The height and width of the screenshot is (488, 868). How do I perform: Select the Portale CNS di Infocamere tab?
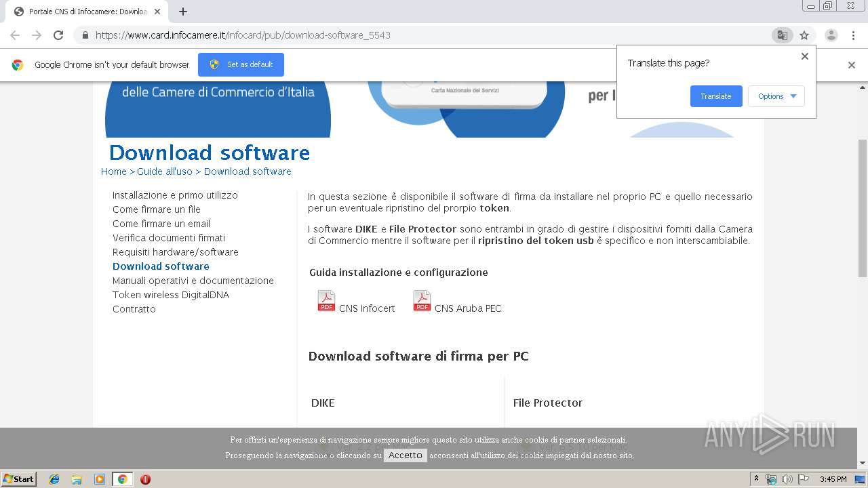(x=87, y=12)
